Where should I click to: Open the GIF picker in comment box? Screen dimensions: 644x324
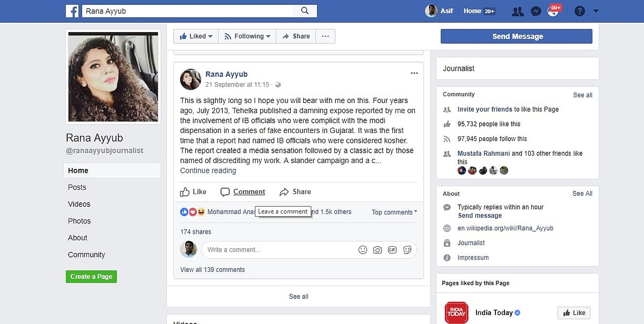(392, 250)
